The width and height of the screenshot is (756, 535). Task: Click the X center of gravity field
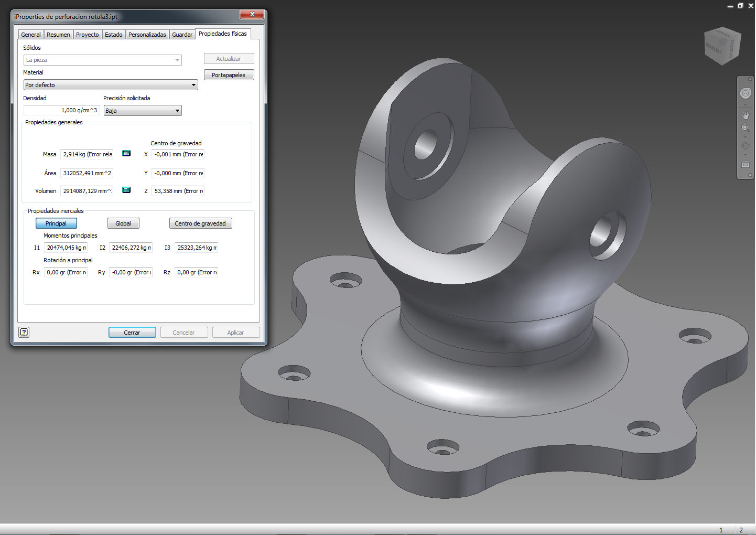pos(178,154)
